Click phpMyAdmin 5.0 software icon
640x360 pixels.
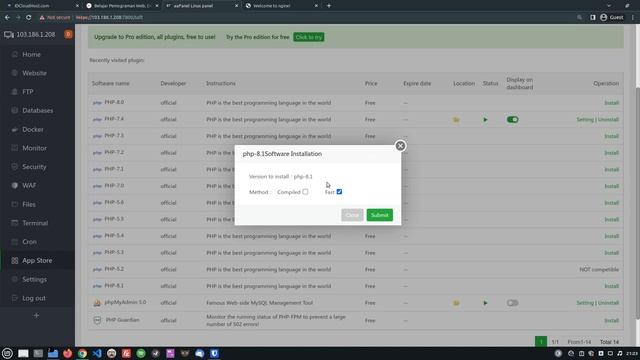pos(97,303)
